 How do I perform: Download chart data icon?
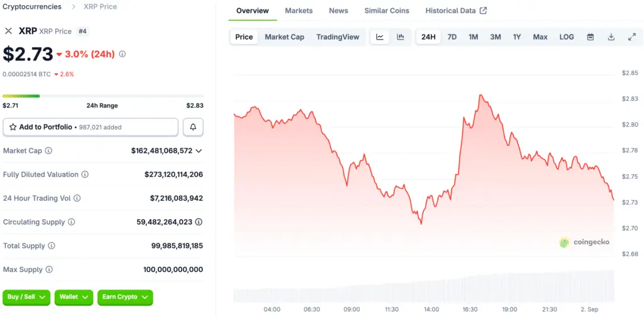coord(611,37)
